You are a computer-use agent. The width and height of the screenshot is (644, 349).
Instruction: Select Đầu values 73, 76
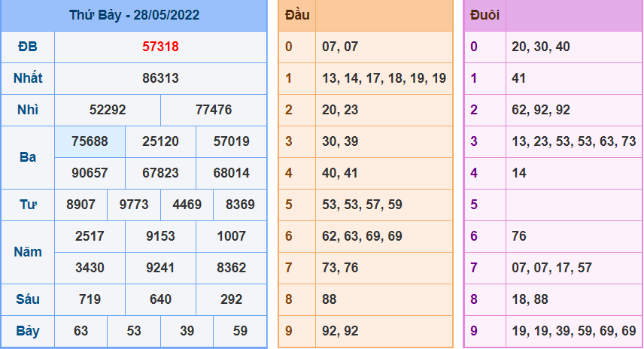coord(340,268)
